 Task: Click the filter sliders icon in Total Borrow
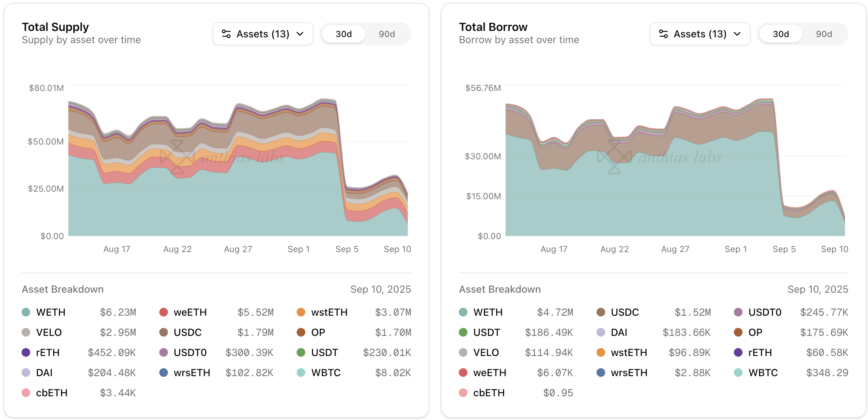tap(663, 34)
